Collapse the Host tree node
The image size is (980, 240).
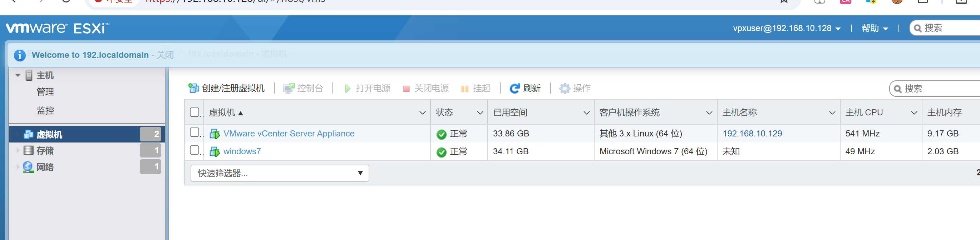pos(18,75)
